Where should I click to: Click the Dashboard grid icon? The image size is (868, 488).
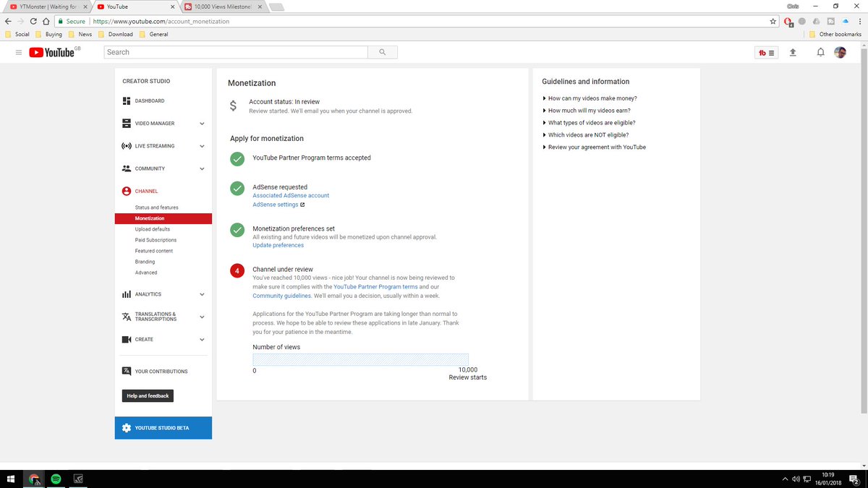click(x=127, y=100)
